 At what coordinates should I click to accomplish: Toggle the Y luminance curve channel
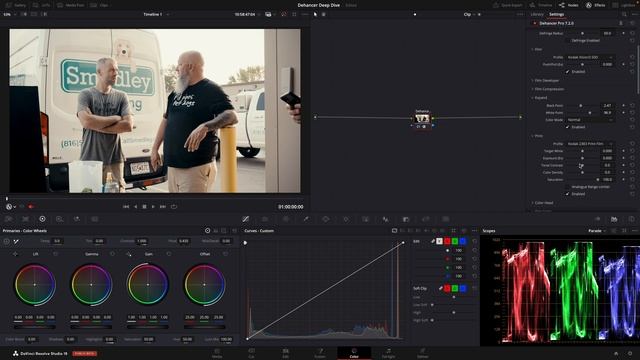pyautogui.click(x=439, y=241)
